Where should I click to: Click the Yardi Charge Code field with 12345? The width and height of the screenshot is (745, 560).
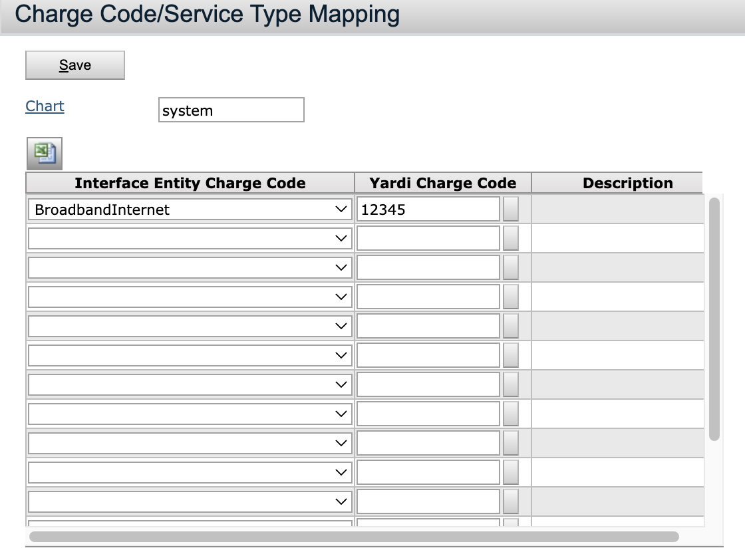pos(428,210)
